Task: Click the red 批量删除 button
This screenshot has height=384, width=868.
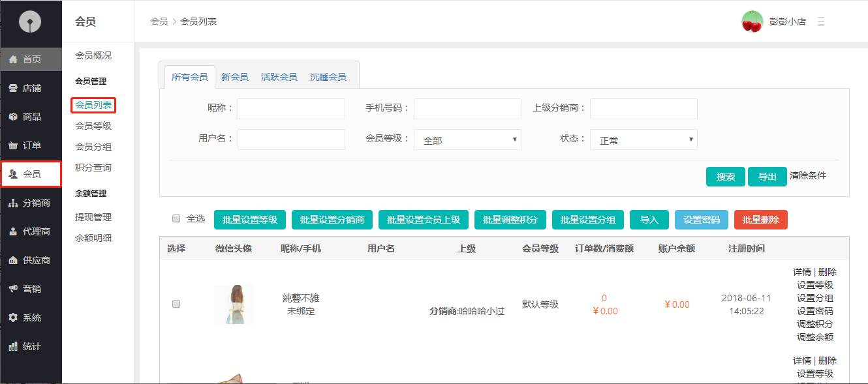Action: 760,220
